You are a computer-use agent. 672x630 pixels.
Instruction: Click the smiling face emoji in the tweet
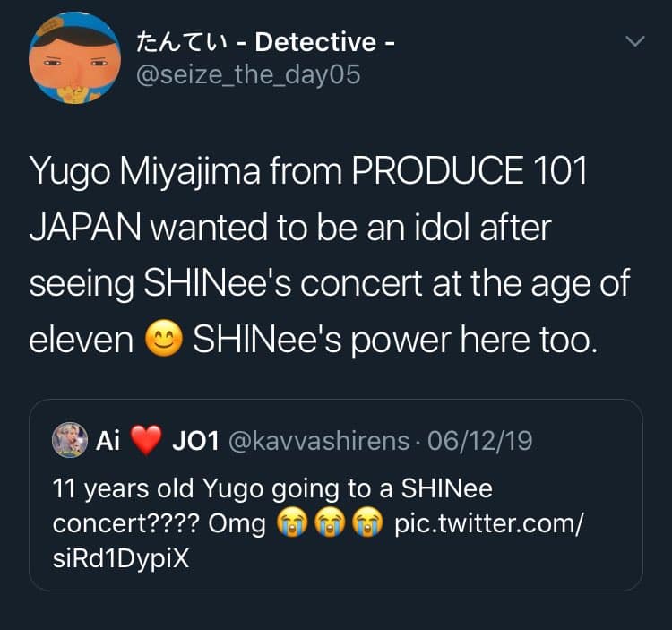164,340
